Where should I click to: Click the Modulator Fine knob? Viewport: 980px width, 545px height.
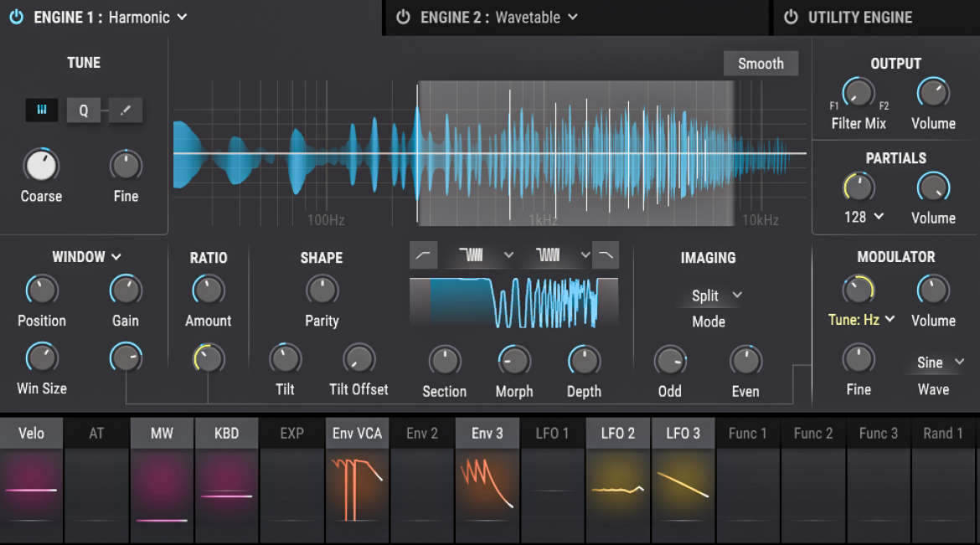coord(859,359)
